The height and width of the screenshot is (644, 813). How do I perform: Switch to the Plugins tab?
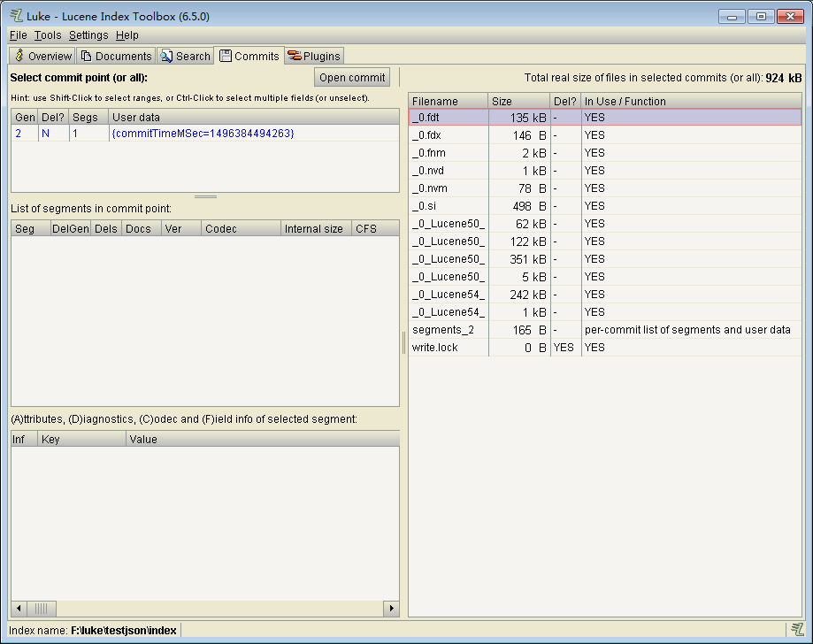click(x=314, y=56)
